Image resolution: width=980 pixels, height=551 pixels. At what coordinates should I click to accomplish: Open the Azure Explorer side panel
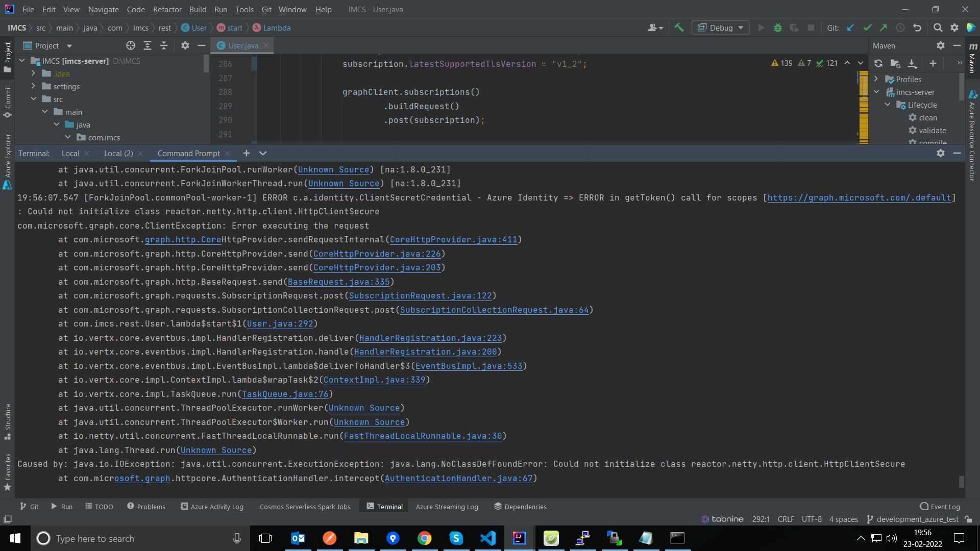pos(8,161)
